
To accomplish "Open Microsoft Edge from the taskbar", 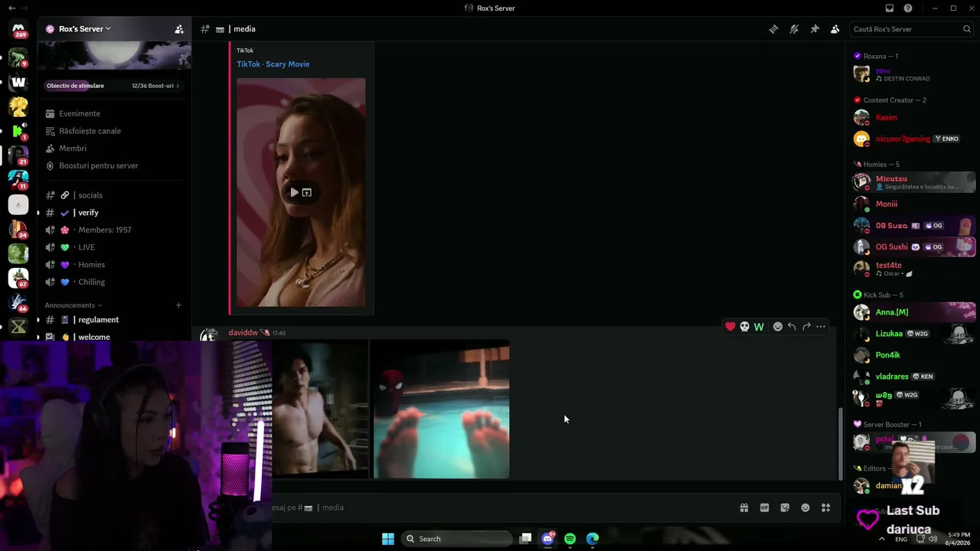I will pos(593,539).
